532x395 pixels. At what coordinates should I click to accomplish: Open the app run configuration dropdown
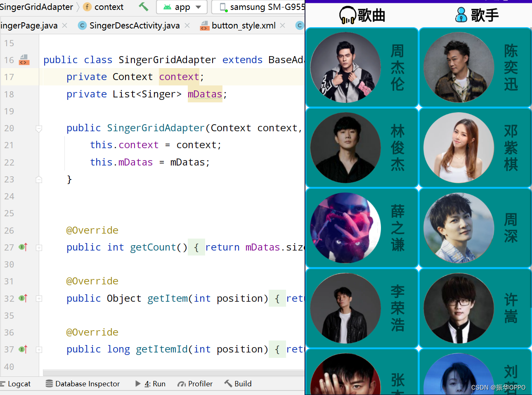tap(182, 7)
